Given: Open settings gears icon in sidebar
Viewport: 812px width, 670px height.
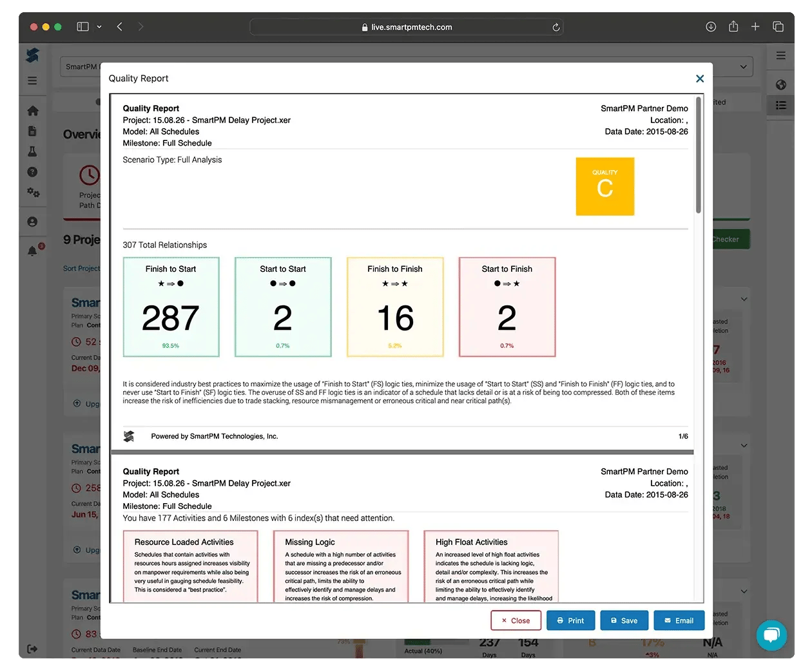Looking at the screenshot, I should click(x=33, y=193).
